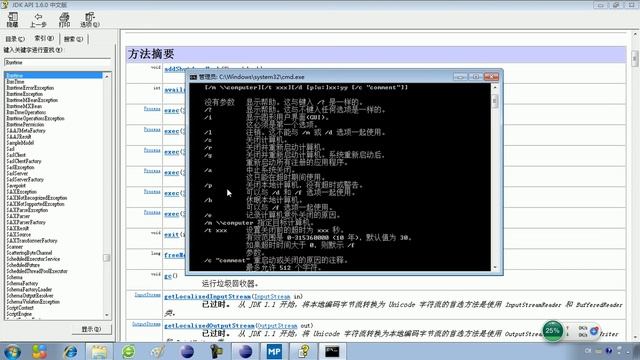Open the getLocalizedOutputStream method link

(x=209, y=326)
